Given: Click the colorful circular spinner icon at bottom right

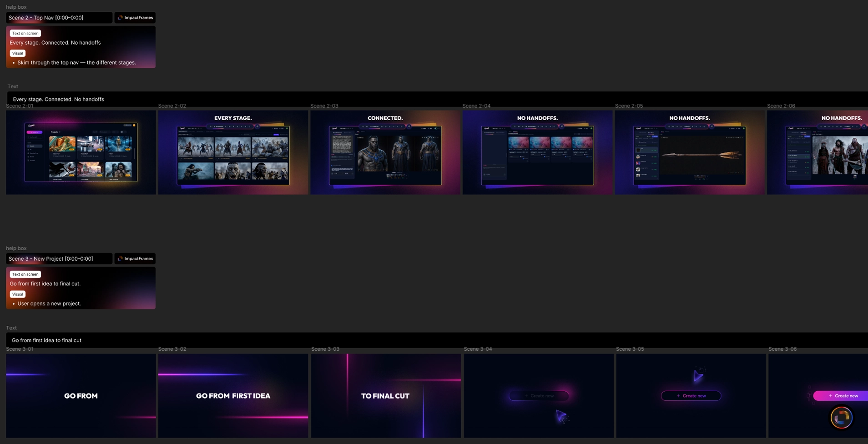Looking at the screenshot, I should (x=841, y=417).
